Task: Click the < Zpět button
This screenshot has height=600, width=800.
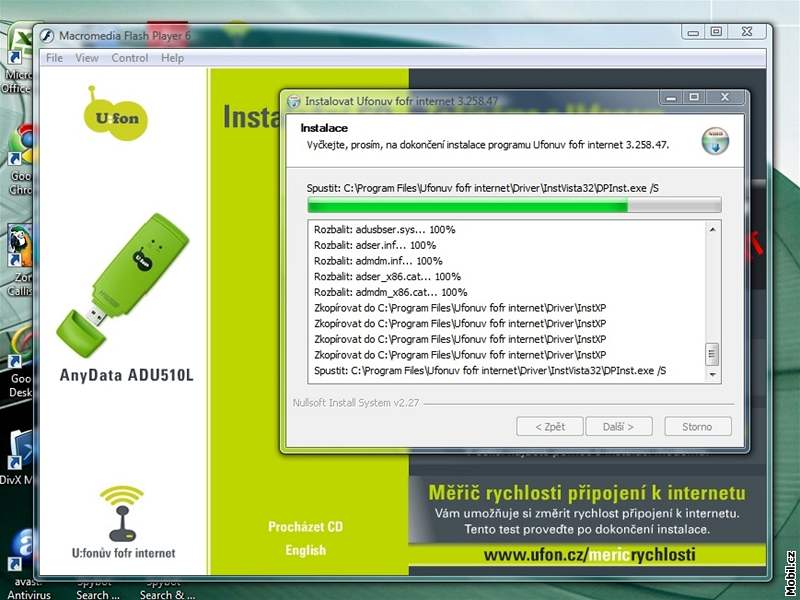Action: pos(549,427)
